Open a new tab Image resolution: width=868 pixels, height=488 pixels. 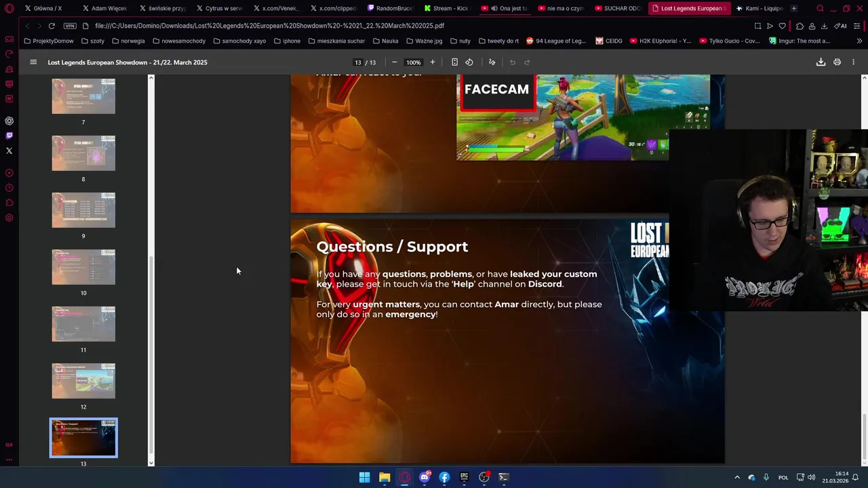794,8
